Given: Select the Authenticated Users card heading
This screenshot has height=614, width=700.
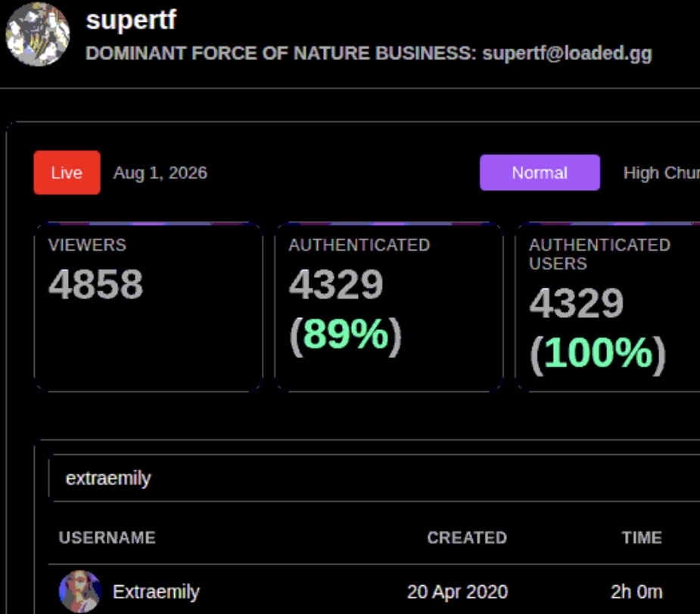Looking at the screenshot, I should (599, 254).
